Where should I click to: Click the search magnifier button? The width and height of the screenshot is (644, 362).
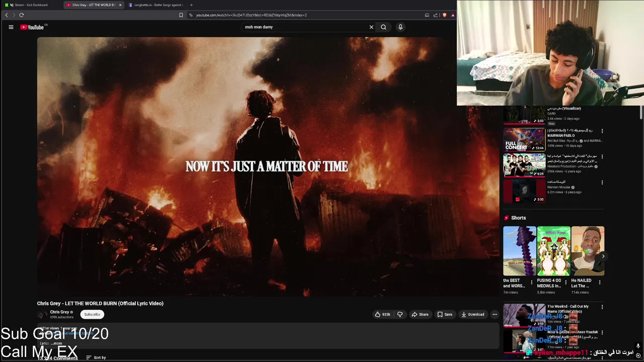pos(383,27)
